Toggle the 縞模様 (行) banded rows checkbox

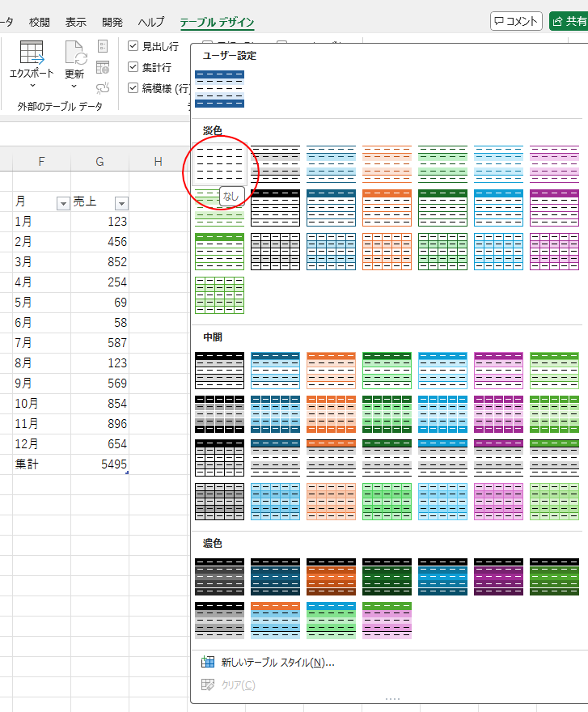click(133, 88)
